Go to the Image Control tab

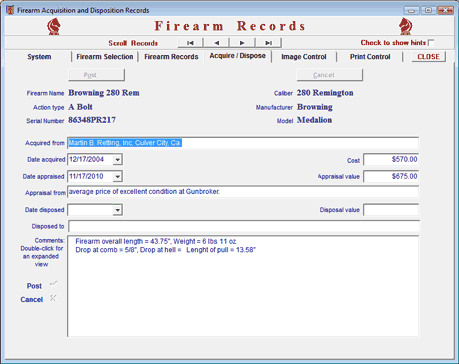click(x=304, y=57)
